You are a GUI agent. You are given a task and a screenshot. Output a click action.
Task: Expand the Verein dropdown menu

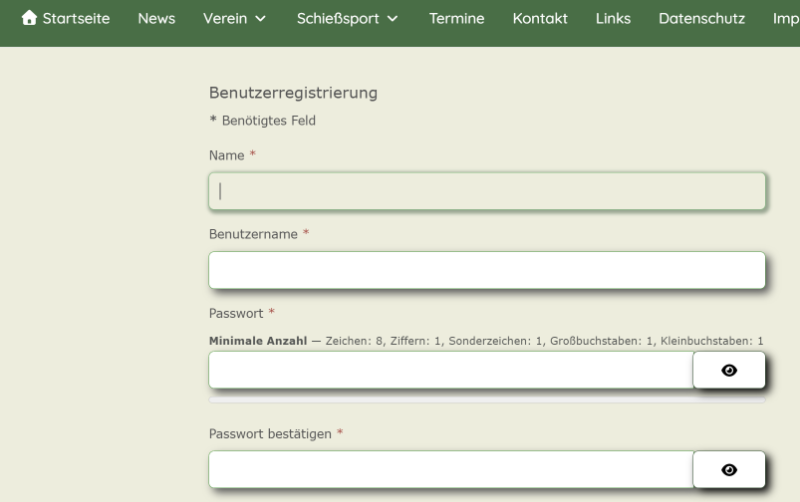coord(234,18)
